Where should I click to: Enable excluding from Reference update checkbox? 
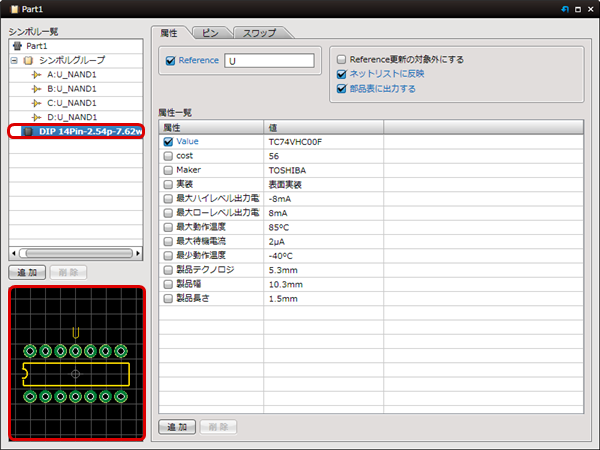click(x=341, y=59)
